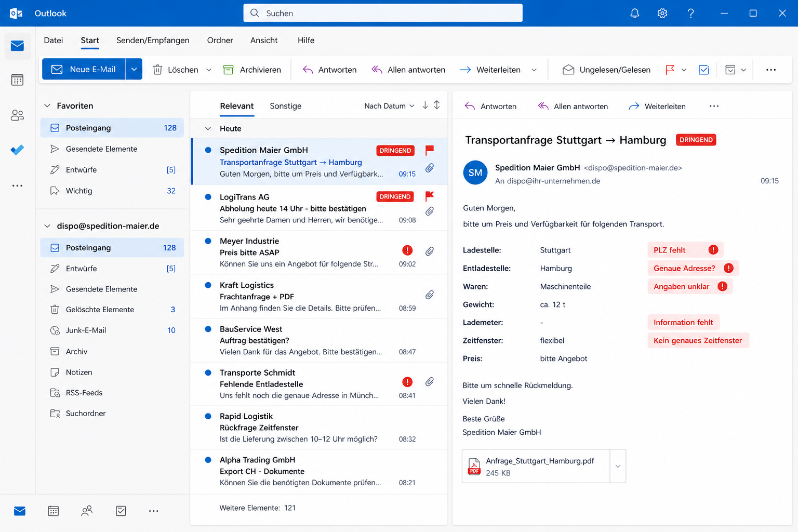
Task: Open People contacts in the left rail
Action: point(17,115)
